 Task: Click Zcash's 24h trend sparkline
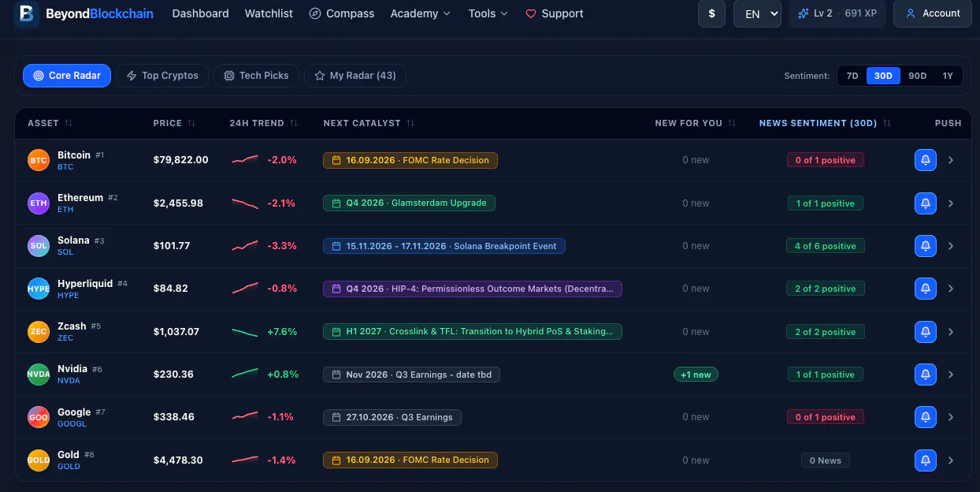tap(245, 332)
